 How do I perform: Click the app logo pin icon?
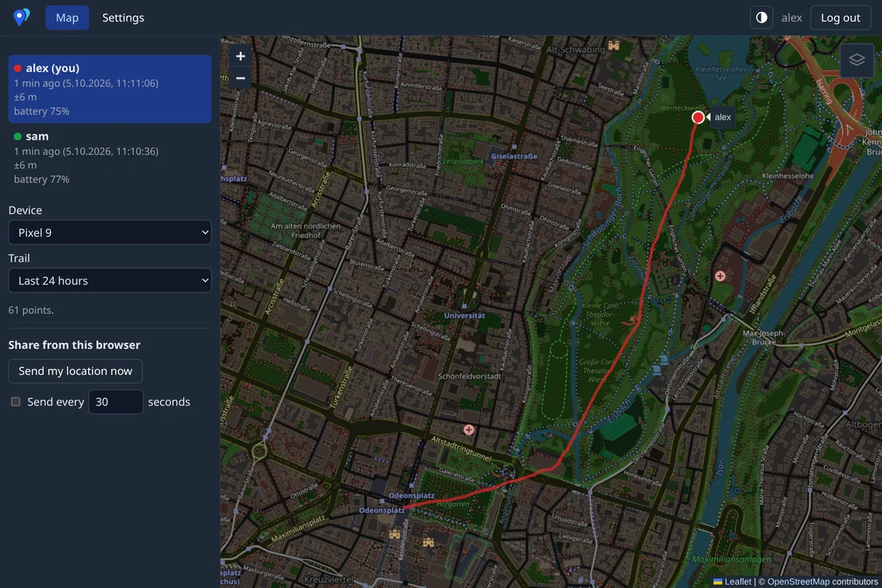[22, 18]
